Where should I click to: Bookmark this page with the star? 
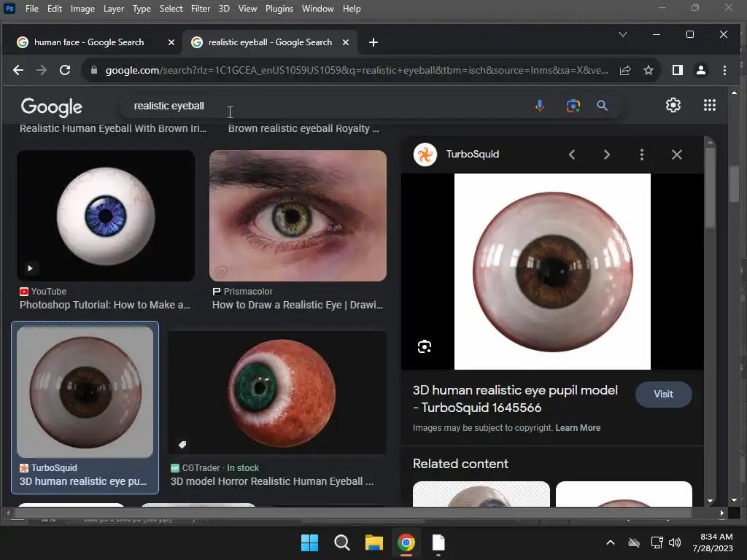click(649, 71)
